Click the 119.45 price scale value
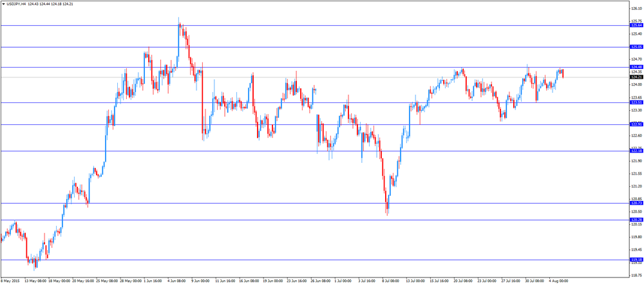644x284 pixels. (x=637, y=250)
